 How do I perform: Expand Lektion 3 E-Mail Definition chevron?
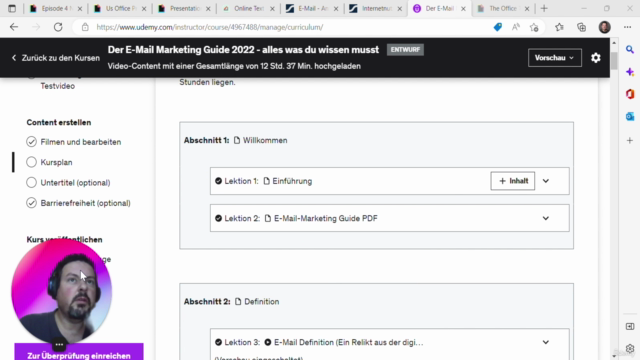tap(546, 342)
